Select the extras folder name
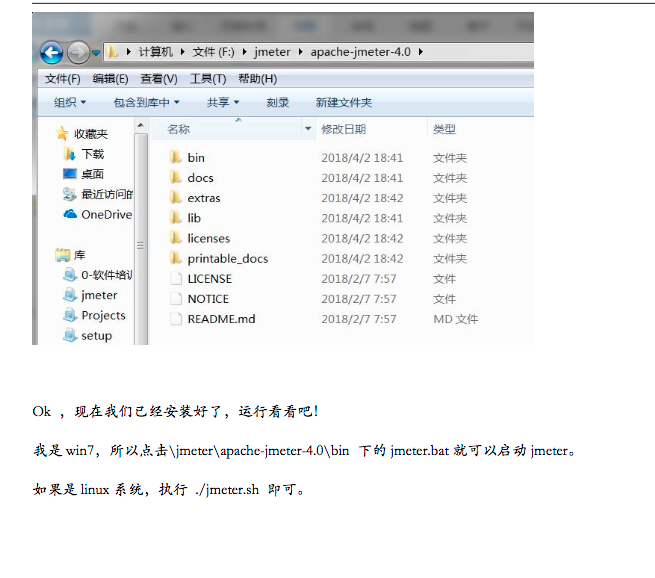Screen dimensions: 655x578 click(204, 198)
